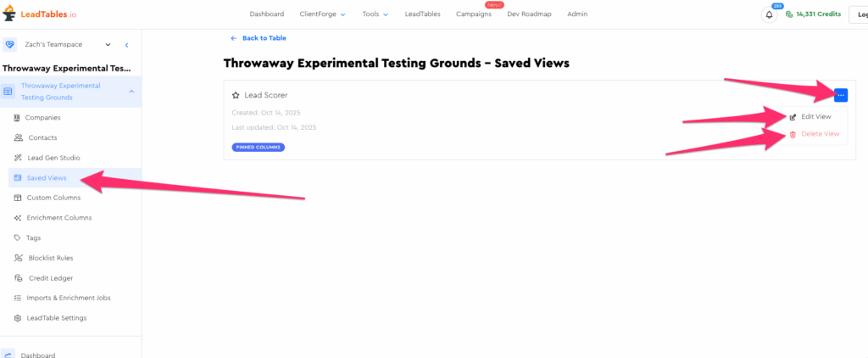Click the Edit View pencil icon
This screenshot has height=358, width=868.
(793, 116)
